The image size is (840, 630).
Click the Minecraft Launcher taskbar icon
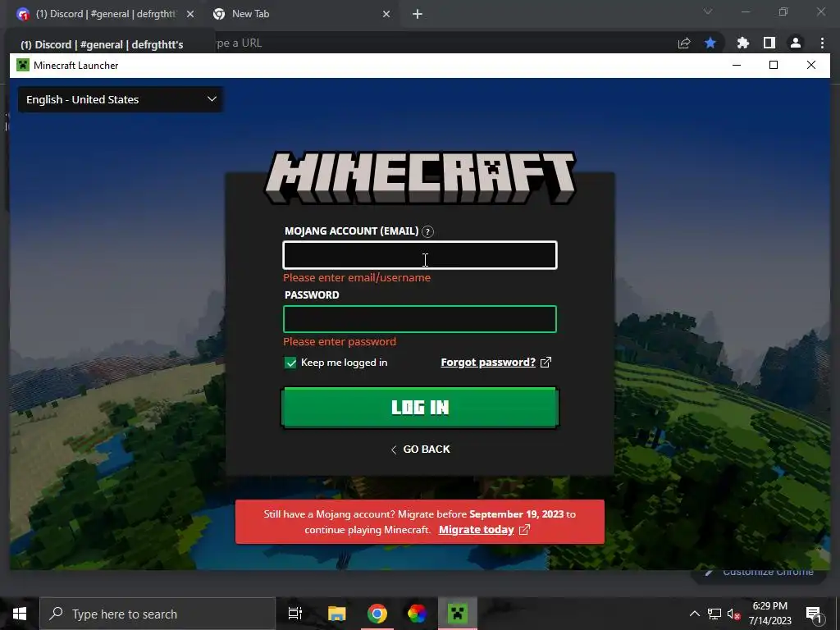[458, 614]
